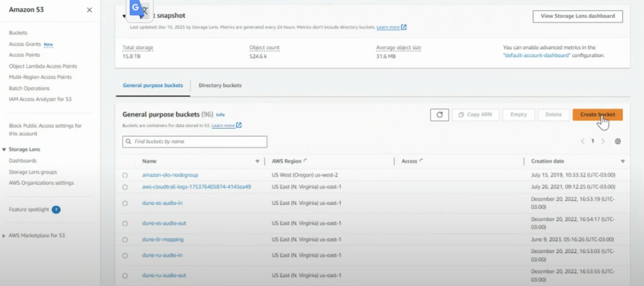Open the amazon-eks-nodegroup bucket link

pyautogui.click(x=170, y=175)
